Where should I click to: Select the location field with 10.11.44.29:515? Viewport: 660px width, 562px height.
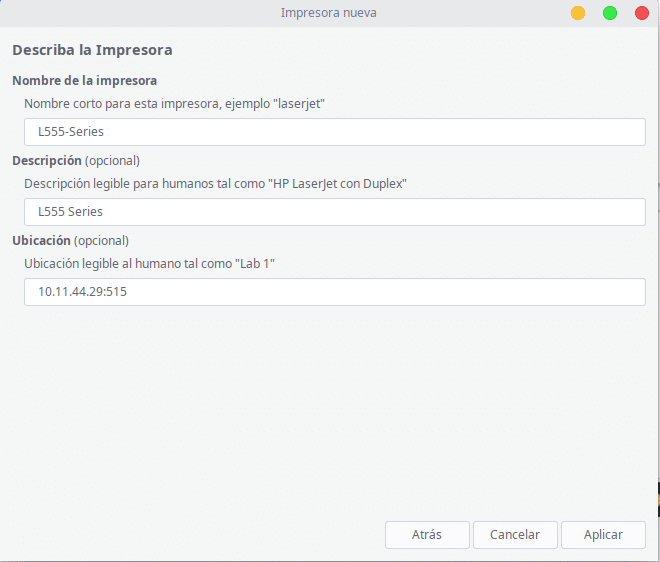tap(334, 291)
